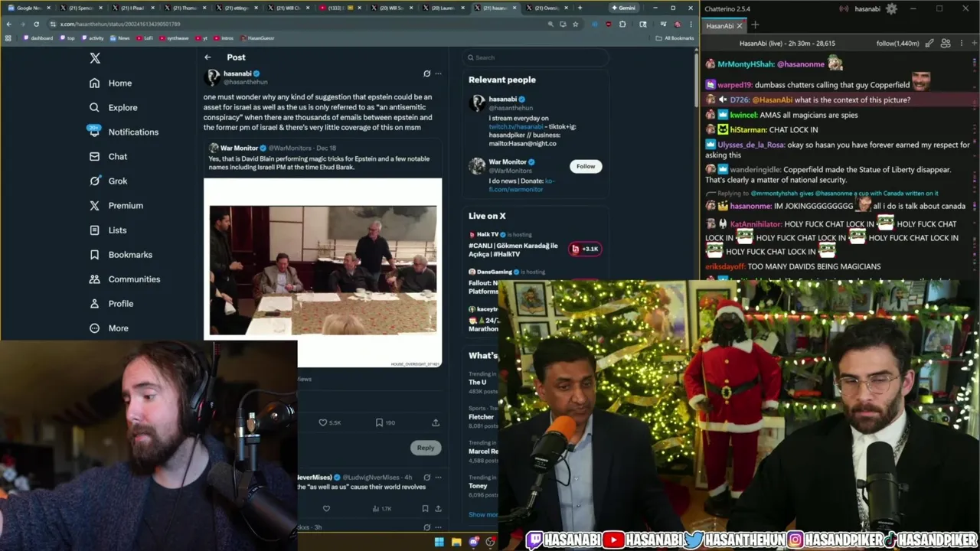Open War Monitor's ko-fi donate link
The width and height of the screenshot is (980, 551).
click(x=521, y=185)
